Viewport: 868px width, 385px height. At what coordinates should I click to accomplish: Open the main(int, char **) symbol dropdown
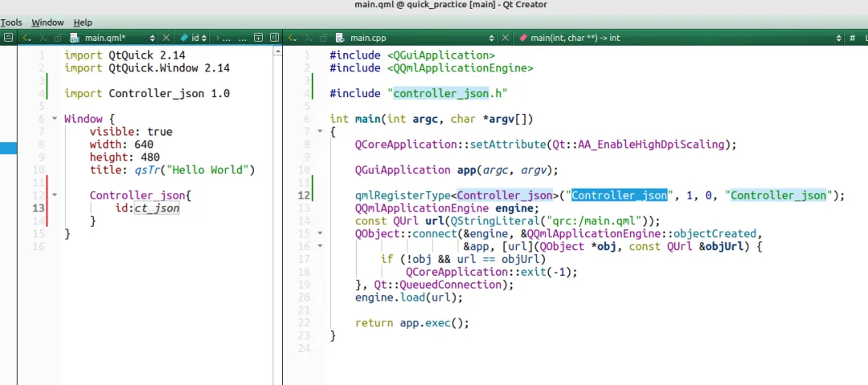(x=838, y=39)
